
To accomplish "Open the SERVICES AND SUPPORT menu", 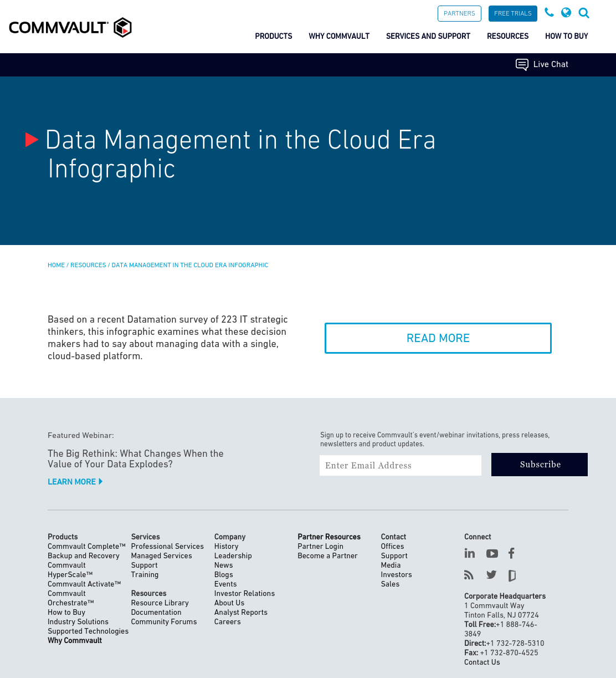I will click(x=428, y=36).
